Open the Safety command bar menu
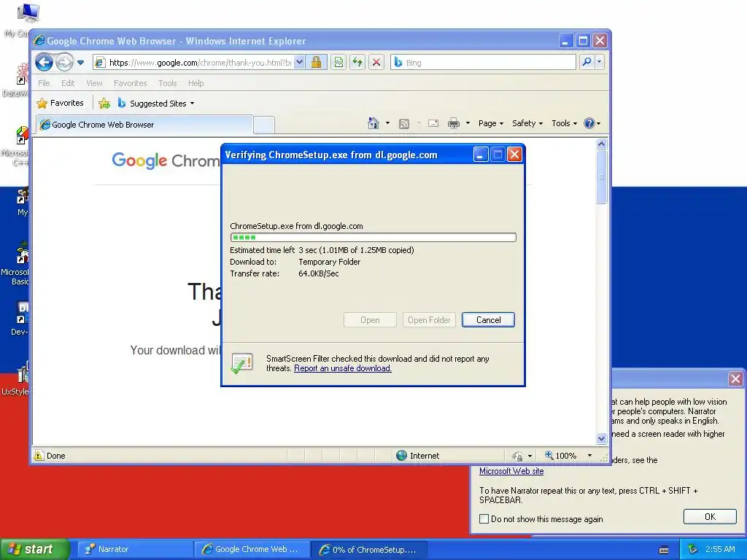Image resolution: width=747 pixels, height=560 pixels. point(527,123)
